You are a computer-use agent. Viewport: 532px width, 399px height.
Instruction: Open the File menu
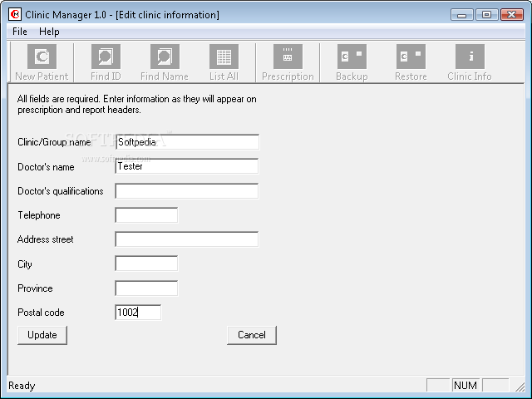coord(20,32)
